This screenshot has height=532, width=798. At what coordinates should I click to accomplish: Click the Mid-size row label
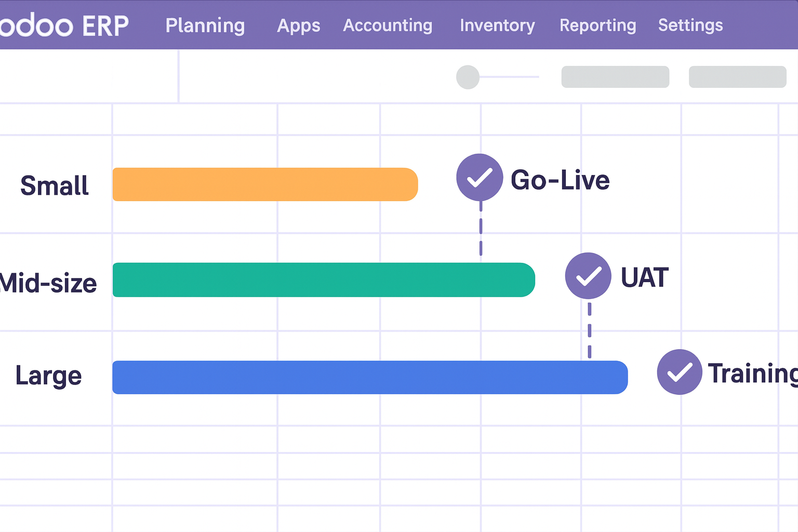coord(48,284)
